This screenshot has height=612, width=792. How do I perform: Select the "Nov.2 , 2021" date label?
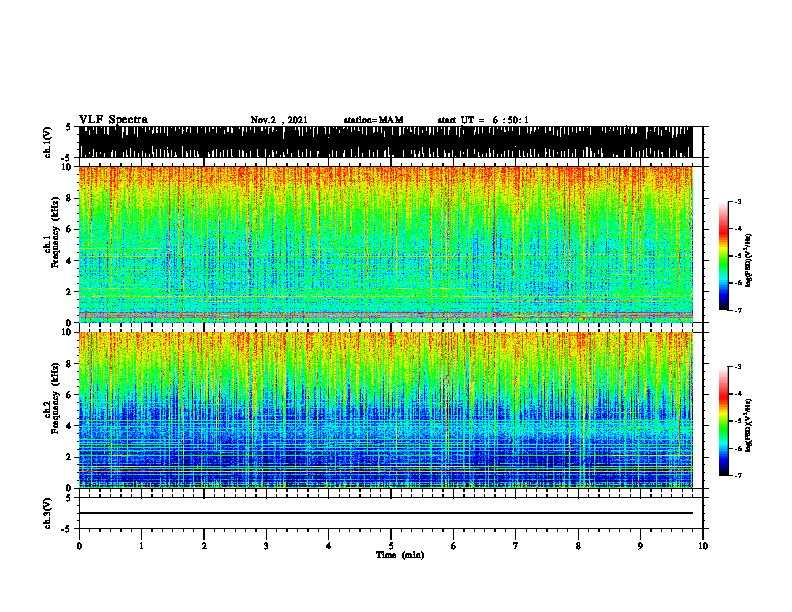tap(279, 120)
